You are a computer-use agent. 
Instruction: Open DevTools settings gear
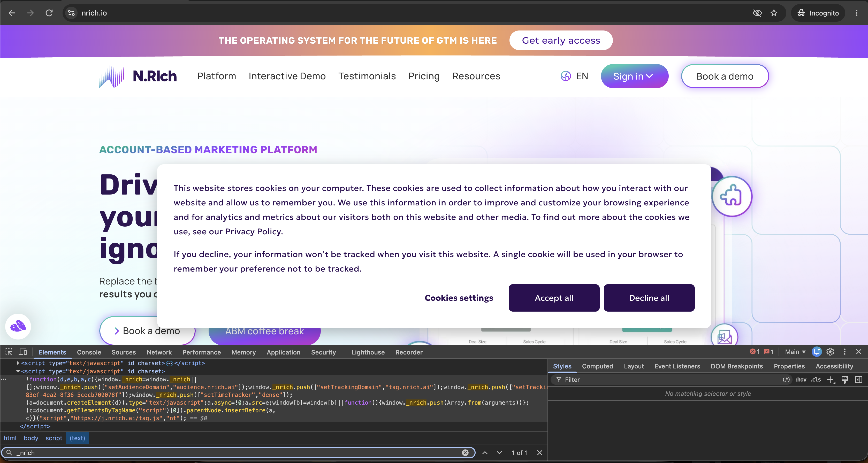[x=830, y=352]
